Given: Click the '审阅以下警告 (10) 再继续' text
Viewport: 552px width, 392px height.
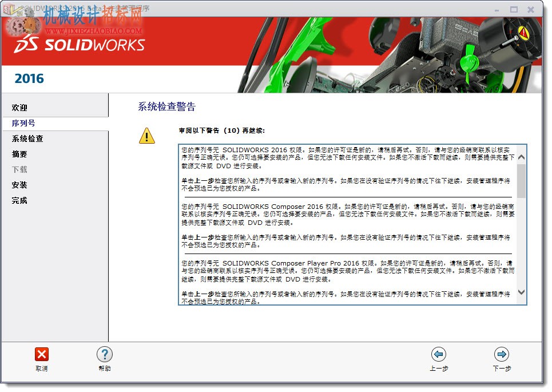Looking at the screenshot, I should coord(222,130).
